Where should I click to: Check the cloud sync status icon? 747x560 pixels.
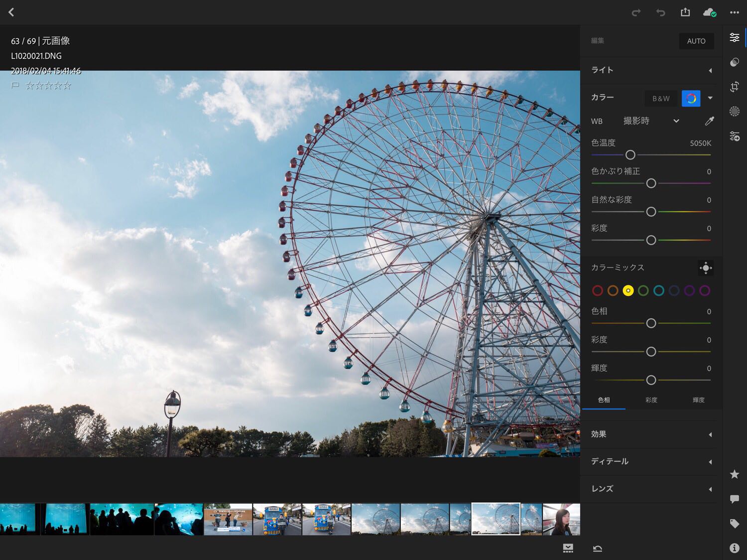[x=709, y=12]
